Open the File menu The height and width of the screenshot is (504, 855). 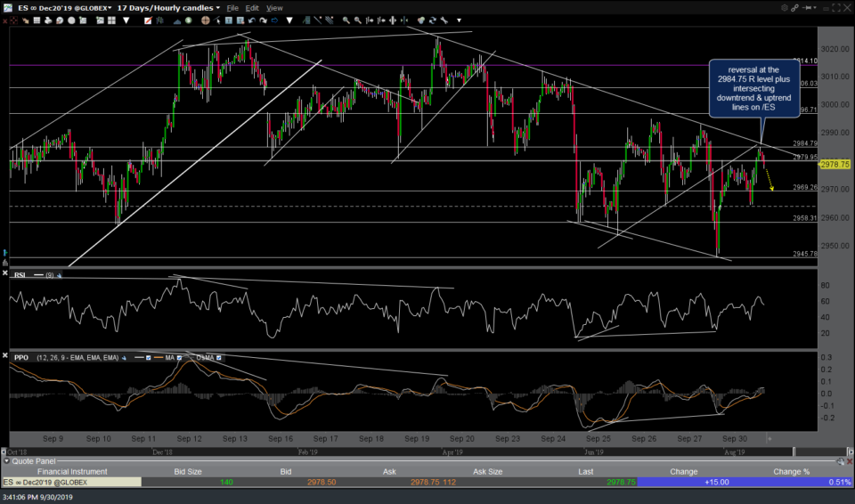point(232,8)
